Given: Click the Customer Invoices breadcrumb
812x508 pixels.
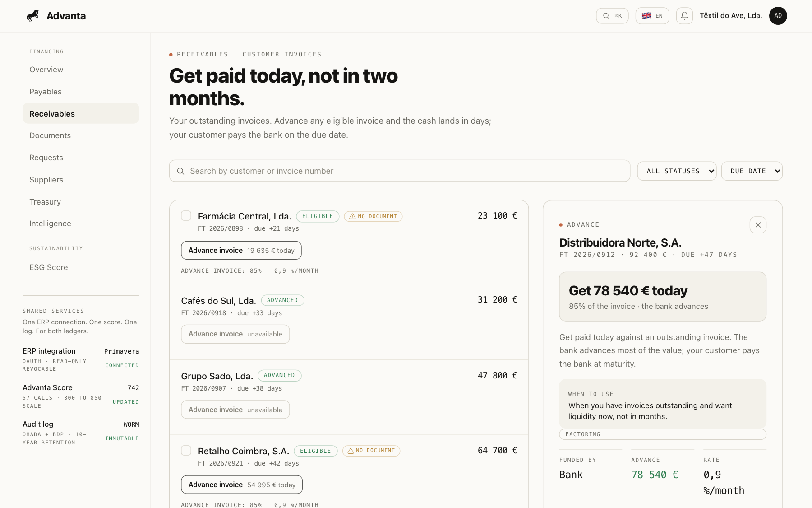Looking at the screenshot, I should click(282, 54).
